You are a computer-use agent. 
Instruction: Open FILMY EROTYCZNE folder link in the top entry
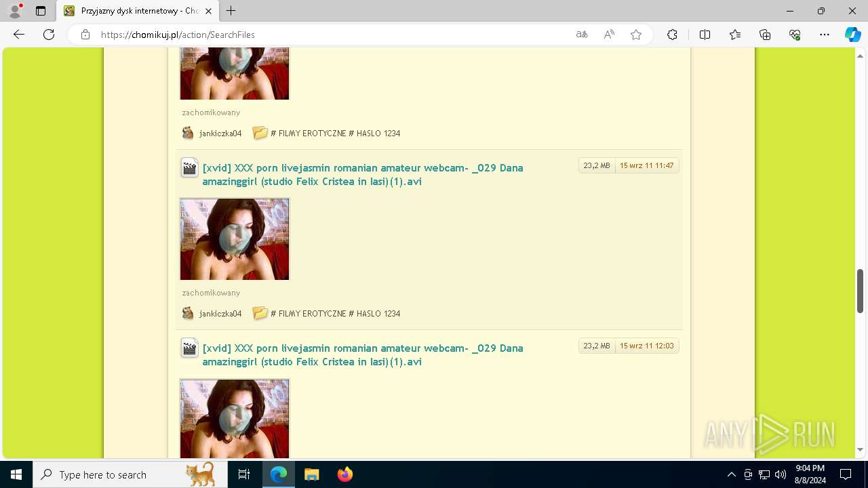tap(335, 134)
